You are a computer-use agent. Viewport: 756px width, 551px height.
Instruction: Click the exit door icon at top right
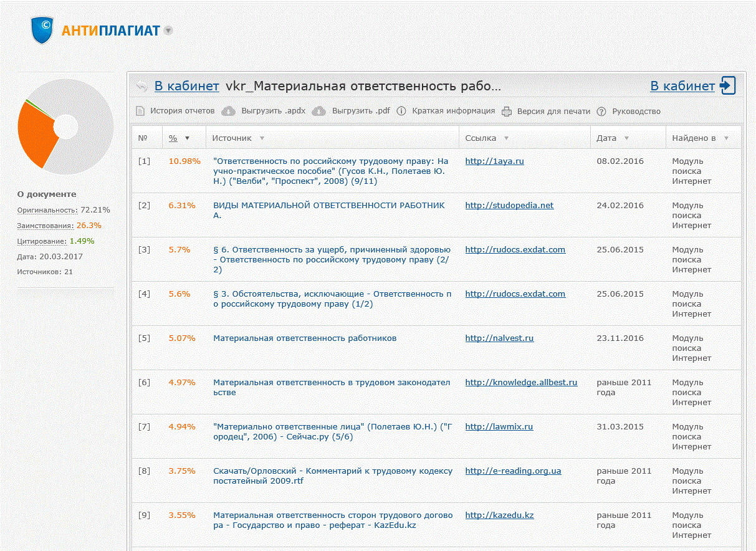[727, 86]
